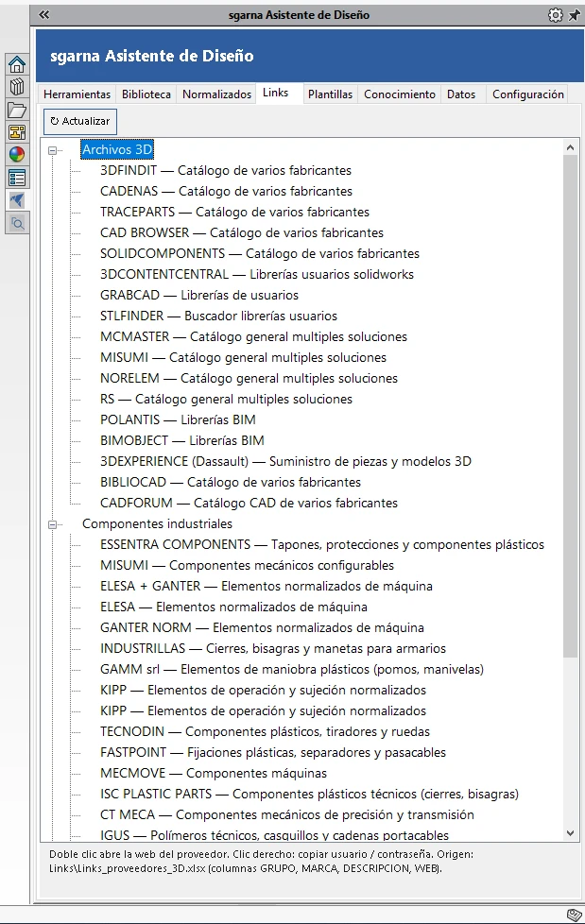Screen dimensions: 585x924
Task: Toggle the pin icon in title bar
Action: point(574,15)
